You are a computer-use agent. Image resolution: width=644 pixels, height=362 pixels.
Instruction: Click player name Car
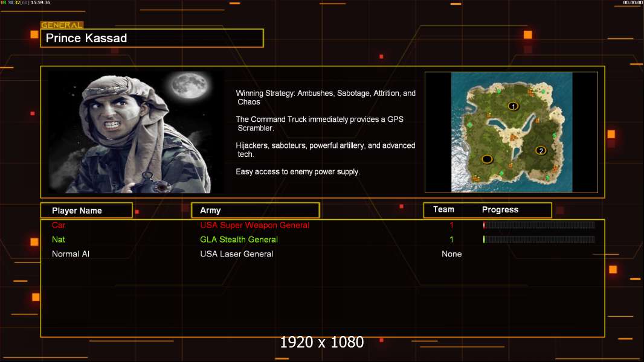click(59, 225)
